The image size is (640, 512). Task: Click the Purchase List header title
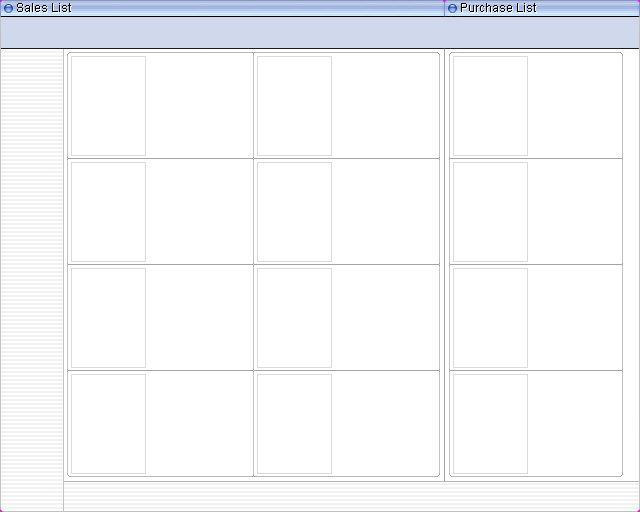click(x=498, y=8)
